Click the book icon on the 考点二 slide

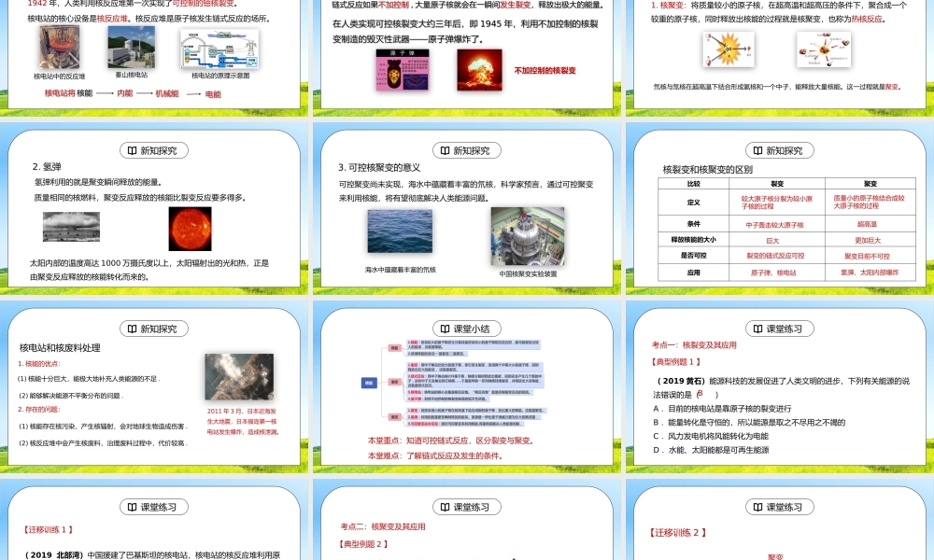click(x=445, y=507)
